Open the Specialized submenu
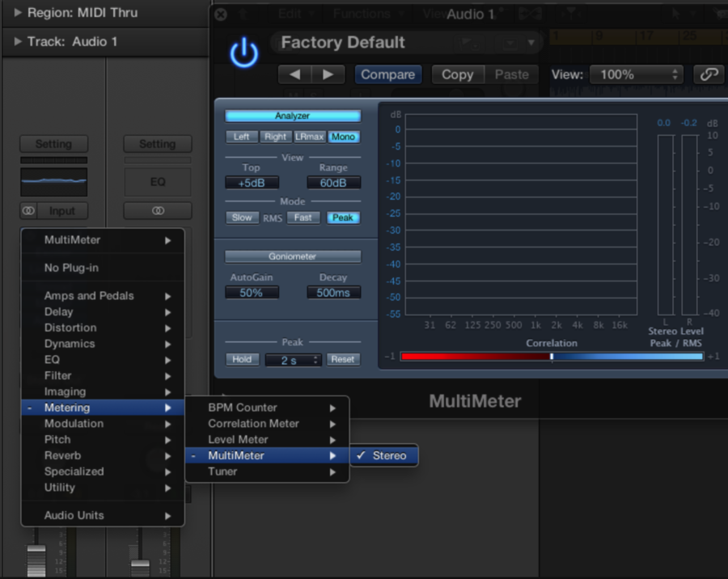The image size is (728, 579). (x=103, y=471)
